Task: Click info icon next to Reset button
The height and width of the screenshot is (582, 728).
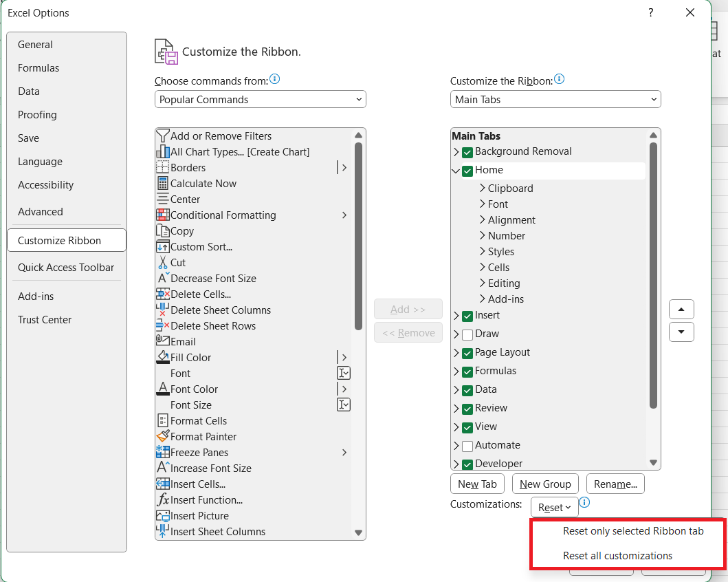Action: (584, 502)
